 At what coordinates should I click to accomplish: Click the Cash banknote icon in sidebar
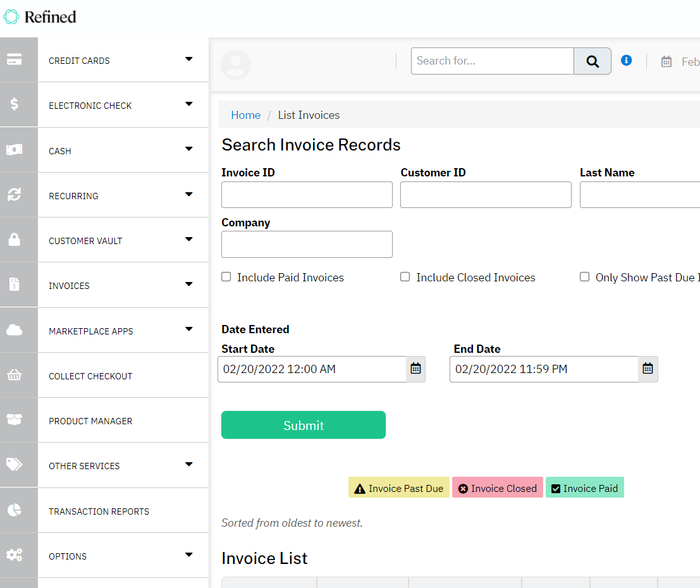(x=15, y=150)
